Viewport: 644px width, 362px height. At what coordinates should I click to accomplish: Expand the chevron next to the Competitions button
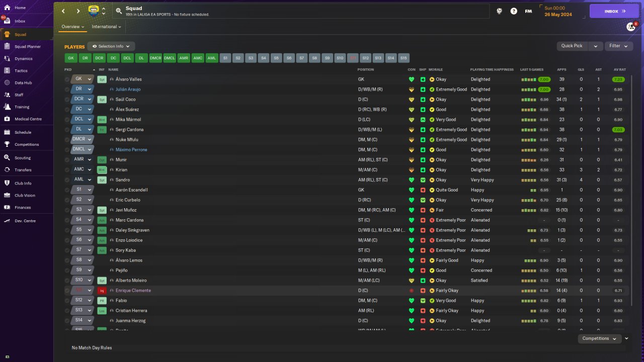626,338
